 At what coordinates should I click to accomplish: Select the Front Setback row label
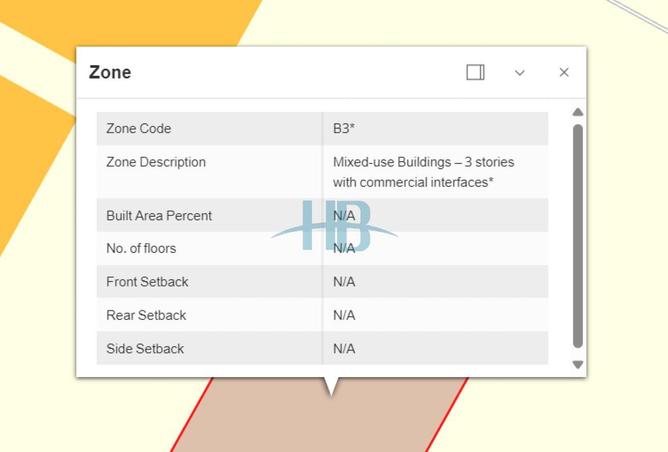(x=147, y=282)
